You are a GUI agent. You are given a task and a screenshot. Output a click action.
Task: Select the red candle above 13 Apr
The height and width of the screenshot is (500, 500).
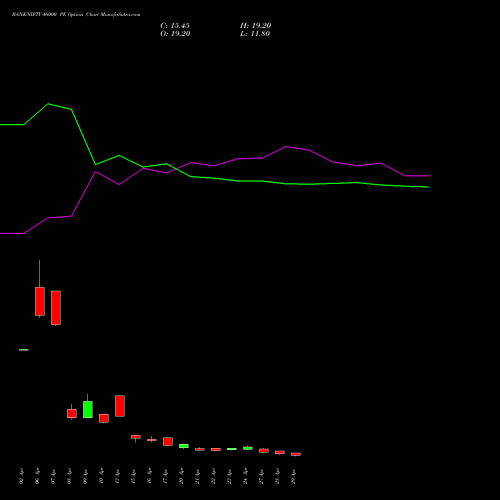pyautogui.click(x=120, y=406)
